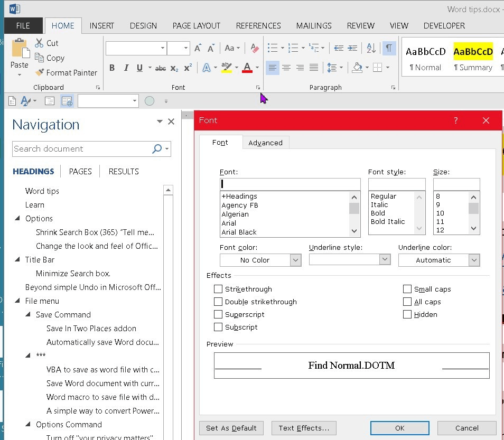The width and height of the screenshot is (504, 440).
Task: Tick the Hidden checkbox
Action: (x=407, y=314)
